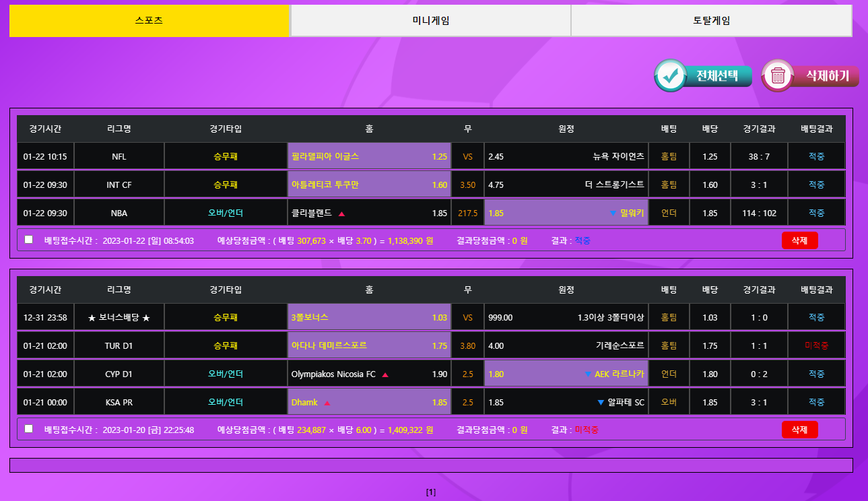Screen dimensions: 868x501
Task: Click red up arrow beside Dhamk
Action: tap(327, 403)
